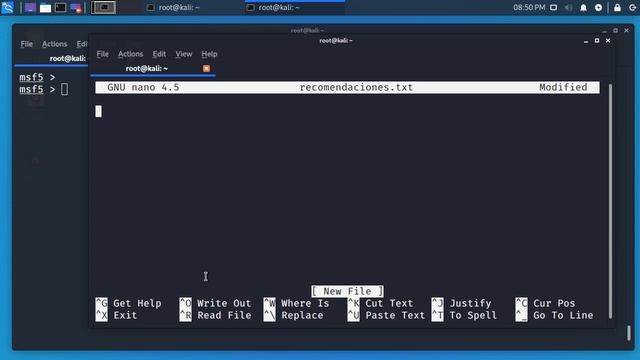Click the front terminal vertical scrollbar
Screen dimensions: 640x360
pyautogui.click(x=610, y=201)
